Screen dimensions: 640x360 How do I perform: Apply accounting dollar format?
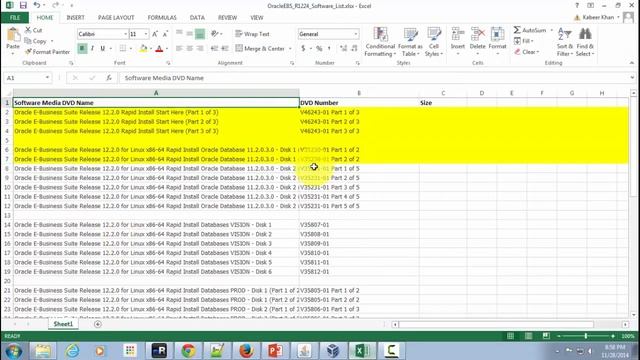click(x=303, y=49)
